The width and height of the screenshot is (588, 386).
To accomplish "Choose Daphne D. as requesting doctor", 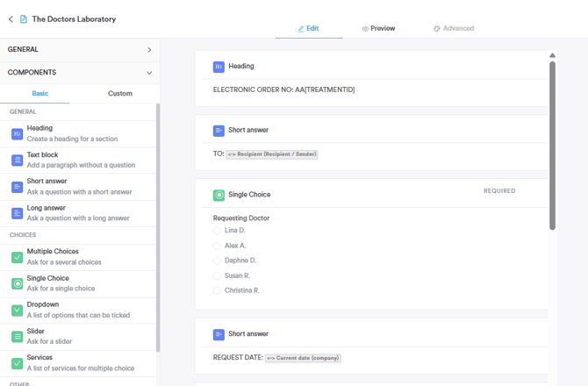I will 217,261.
